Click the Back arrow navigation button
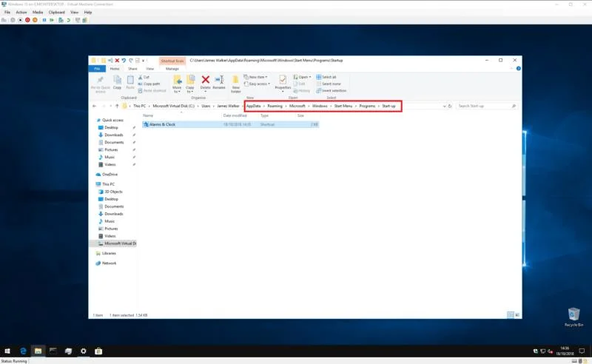 [95, 106]
